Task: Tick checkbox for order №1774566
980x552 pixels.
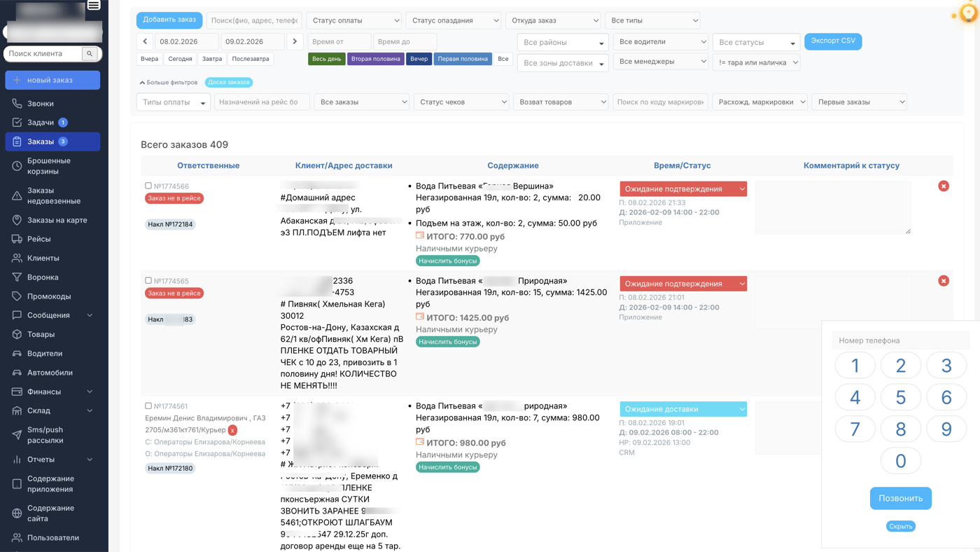Action: (x=148, y=186)
